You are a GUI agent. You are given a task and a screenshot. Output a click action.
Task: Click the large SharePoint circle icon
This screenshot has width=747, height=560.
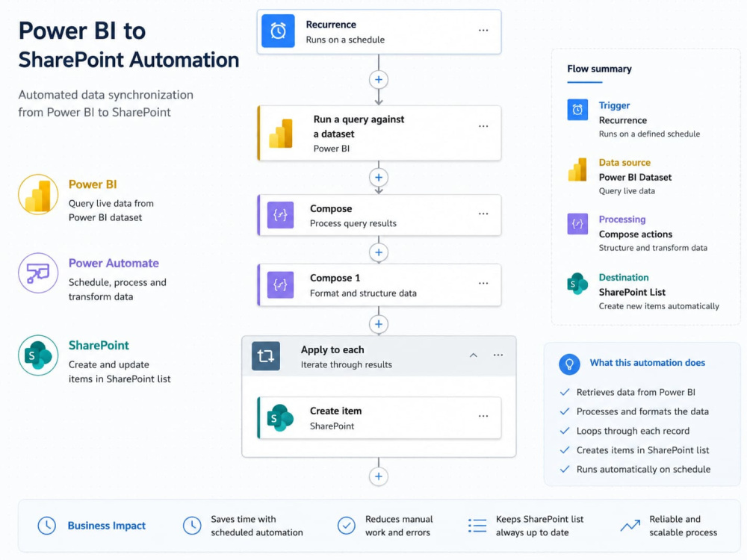click(38, 355)
